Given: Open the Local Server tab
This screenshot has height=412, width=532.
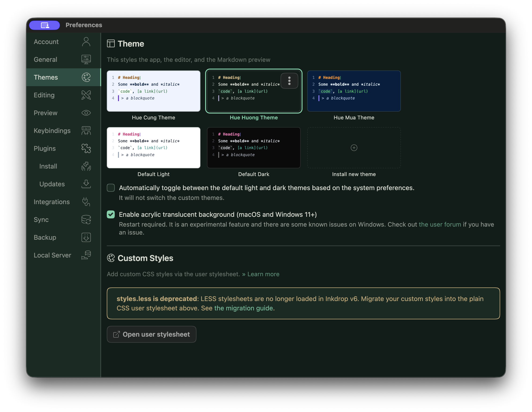Looking at the screenshot, I should tap(63, 255).
